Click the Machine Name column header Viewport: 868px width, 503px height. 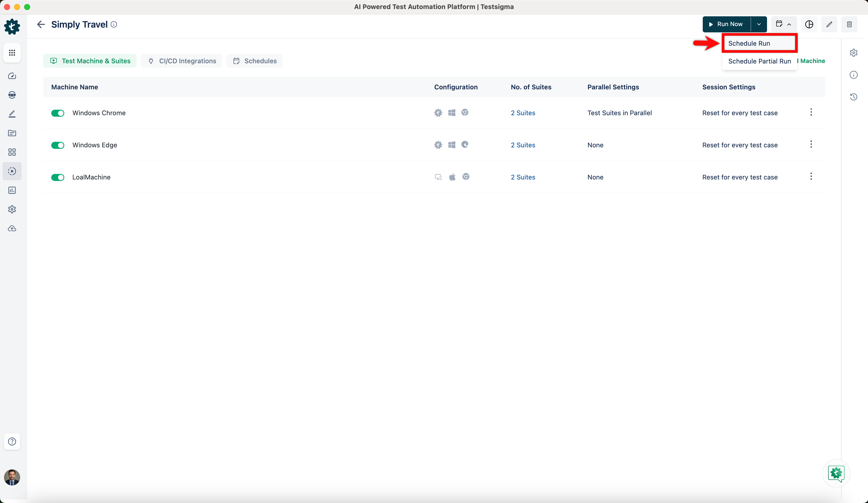(x=74, y=87)
